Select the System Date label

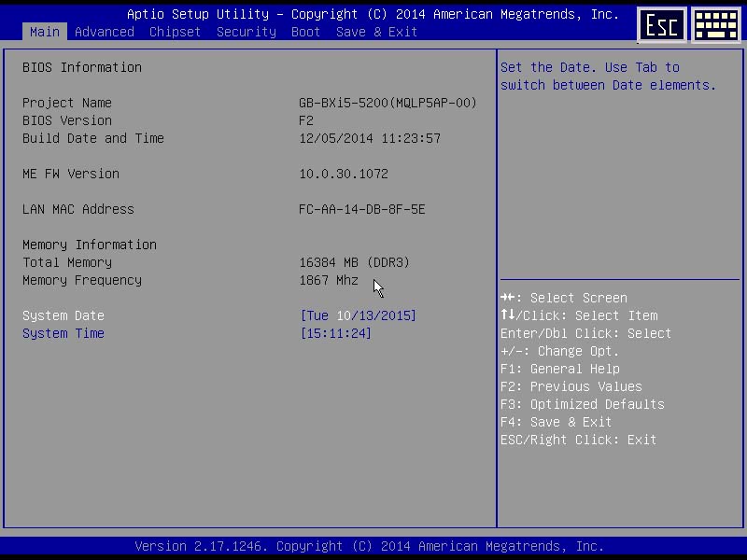pyautogui.click(x=63, y=315)
